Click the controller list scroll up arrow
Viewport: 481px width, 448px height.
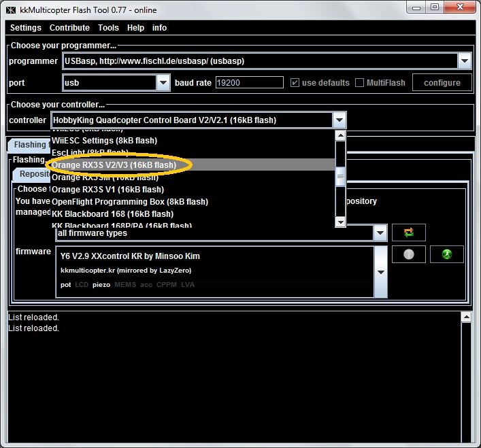[x=340, y=135]
